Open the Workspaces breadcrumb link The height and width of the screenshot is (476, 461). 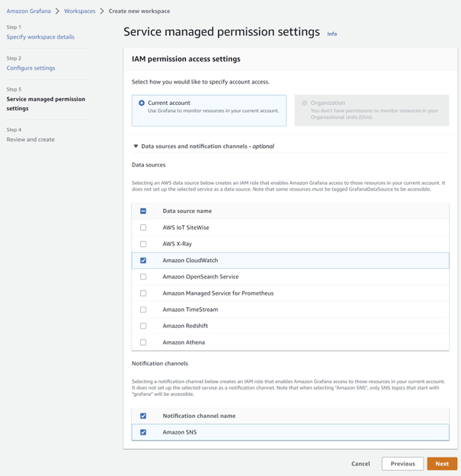80,11
